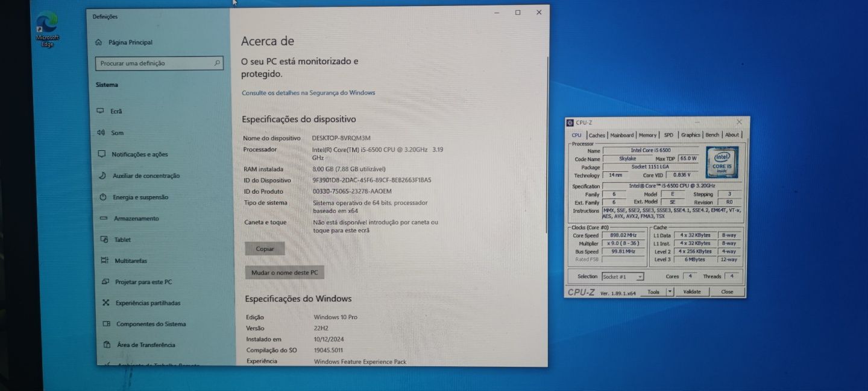This screenshot has width=868, height=391.
Task: Switch to the Bench tab in CPU-Z
Action: pyautogui.click(x=712, y=135)
